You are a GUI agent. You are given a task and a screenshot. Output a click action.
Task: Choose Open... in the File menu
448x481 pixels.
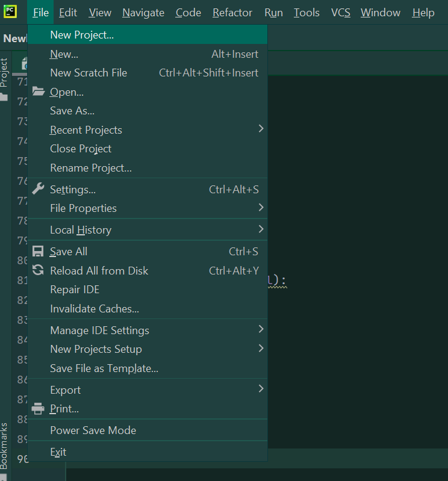148,92
